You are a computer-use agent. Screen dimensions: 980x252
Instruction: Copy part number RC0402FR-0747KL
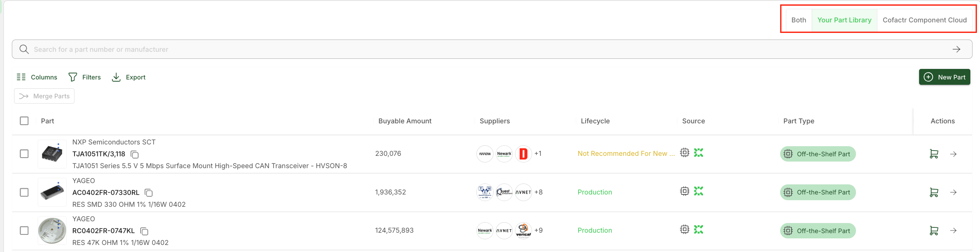(x=144, y=231)
